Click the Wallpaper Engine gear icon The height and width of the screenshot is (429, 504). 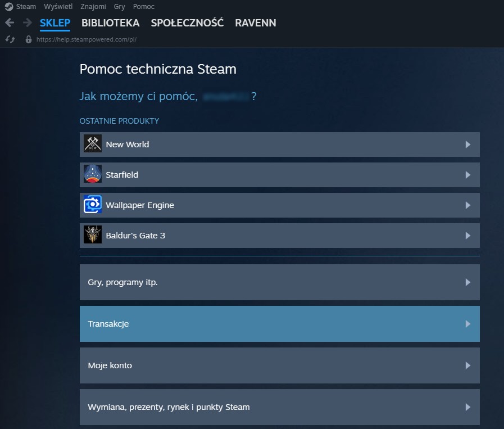click(93, 204)
